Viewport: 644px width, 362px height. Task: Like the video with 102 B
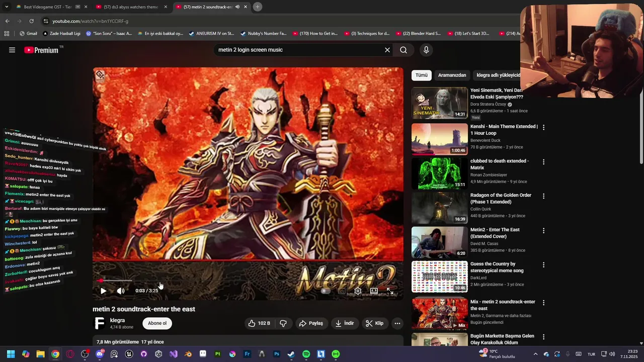coord(259,323)
